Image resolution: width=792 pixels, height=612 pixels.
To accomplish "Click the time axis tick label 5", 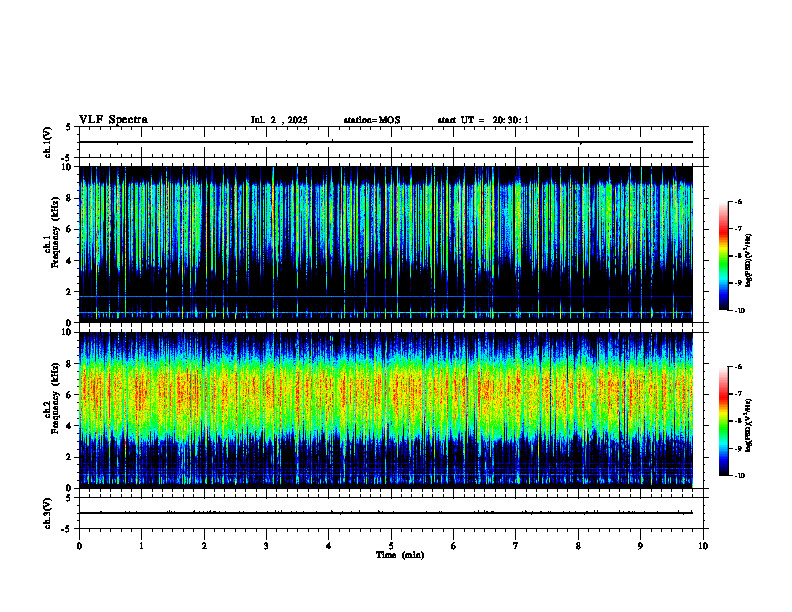I will (391, 546).
